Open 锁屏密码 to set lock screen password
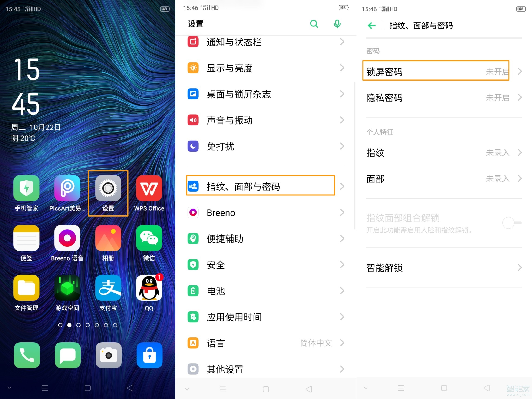 (435, 71)
